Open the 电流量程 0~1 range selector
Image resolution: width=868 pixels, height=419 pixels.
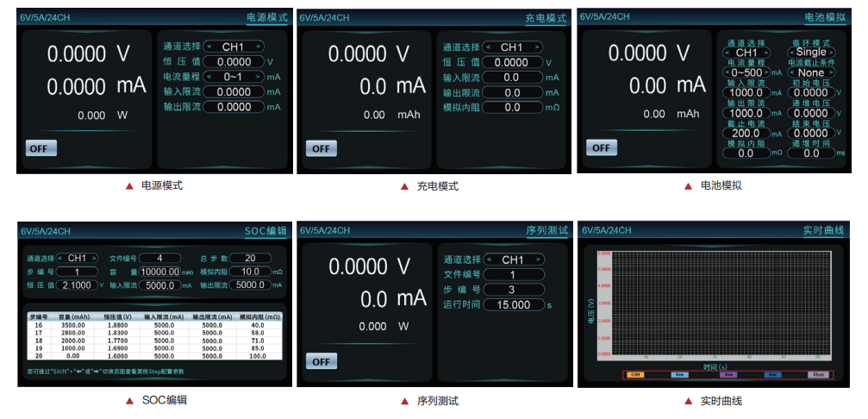coord(234,77)
